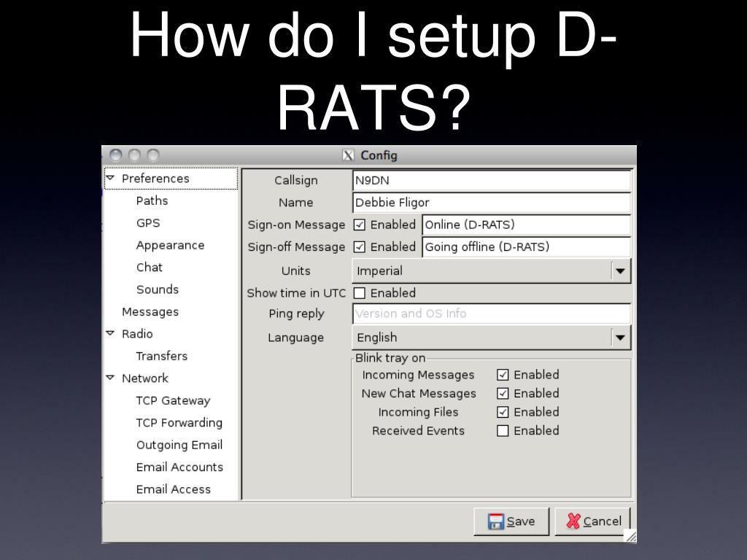
Task: Enable Received Events blink checkbox
Action: coord(503,431)
